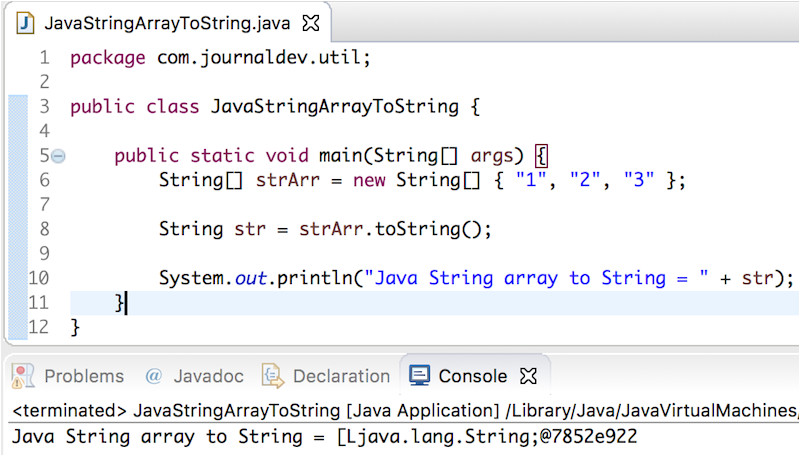Switch to the Problems tab
Image resolution: width=800 pixels, height=456 pixels.
click(84, 376)
